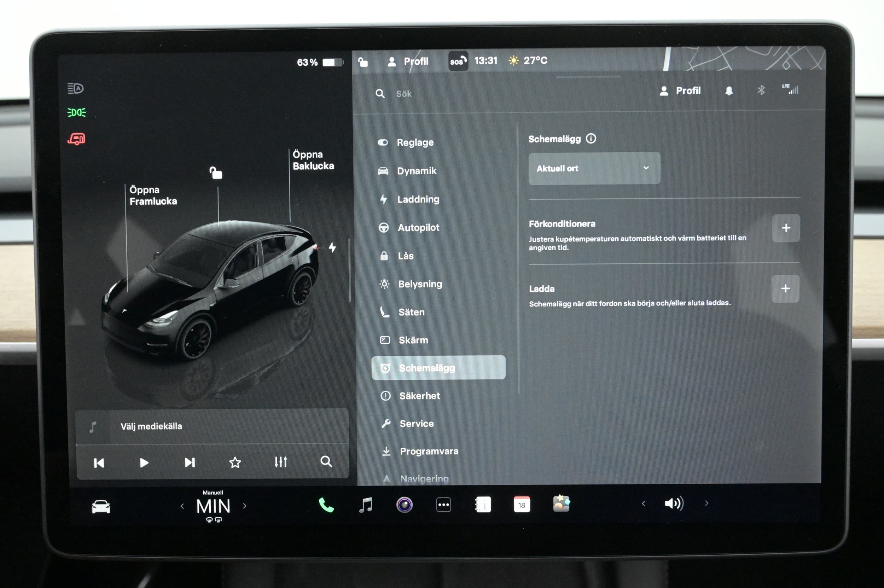Open Profil in the settings header
The width and height of the screenshot is (884, 588).
tap(680, 91)
